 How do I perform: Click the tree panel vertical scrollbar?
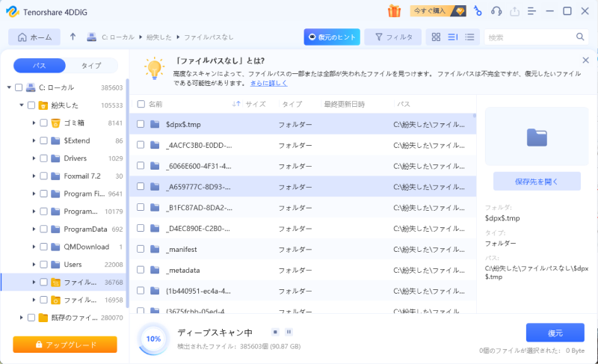[127, 193]
